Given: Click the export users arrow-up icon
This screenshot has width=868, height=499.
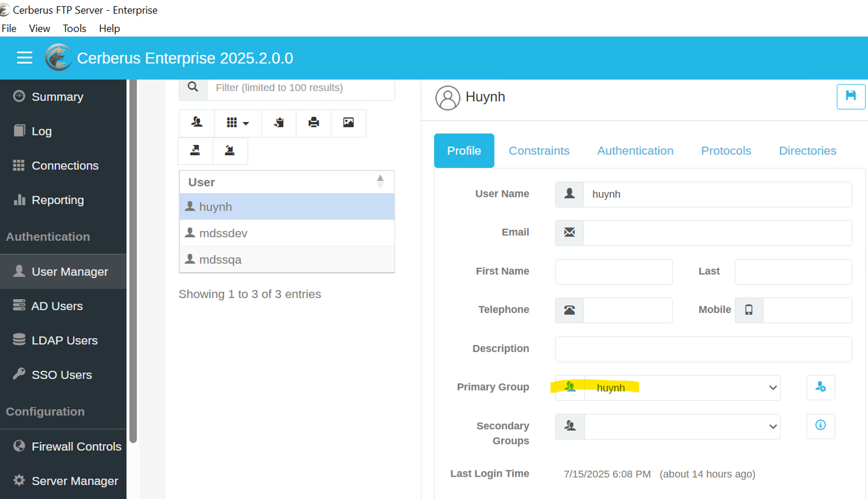Looking at the screenshot, I should pos(195,150).
